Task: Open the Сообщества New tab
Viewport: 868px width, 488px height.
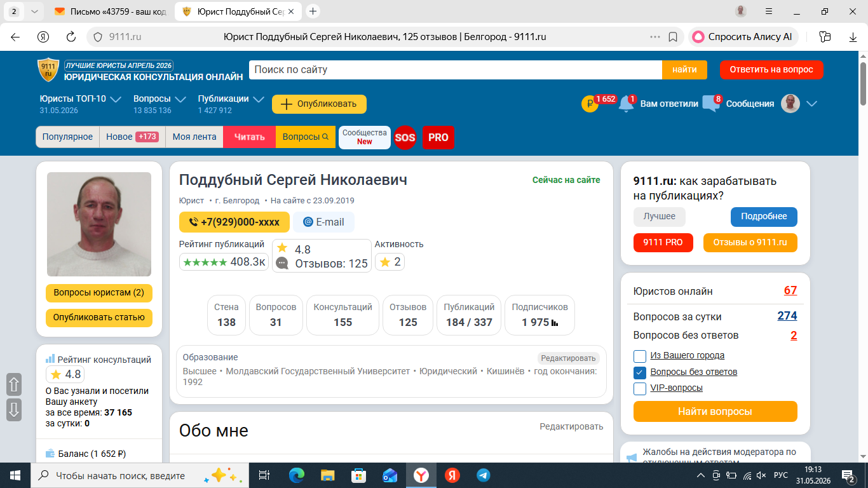Action: [365, 137]
